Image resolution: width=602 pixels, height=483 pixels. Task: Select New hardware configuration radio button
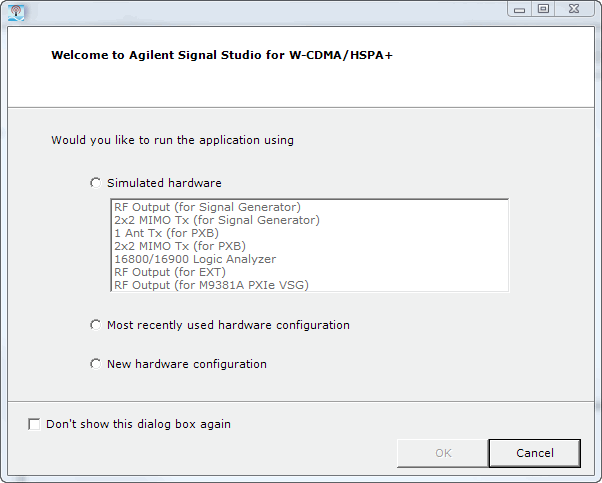click(x=96, y=364)
